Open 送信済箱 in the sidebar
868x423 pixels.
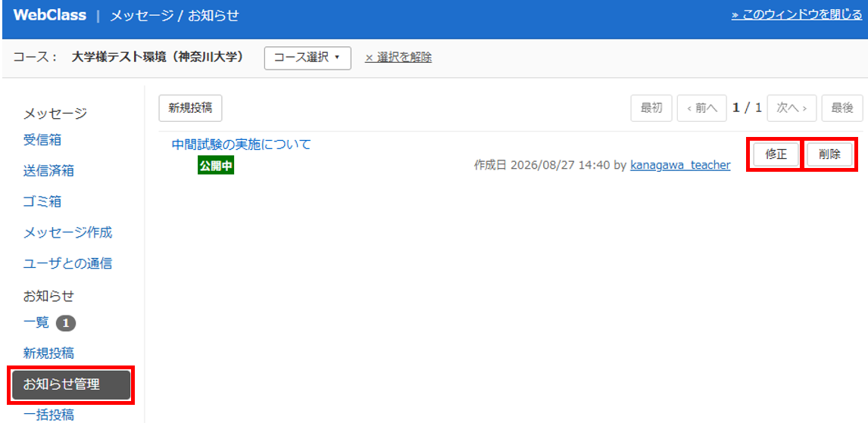[x=48, y=172]
